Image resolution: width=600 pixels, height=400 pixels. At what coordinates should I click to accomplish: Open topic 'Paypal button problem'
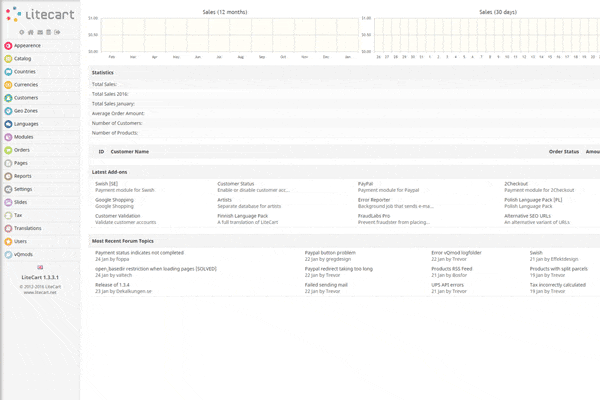pyautogui.click(x=330, y=253)
